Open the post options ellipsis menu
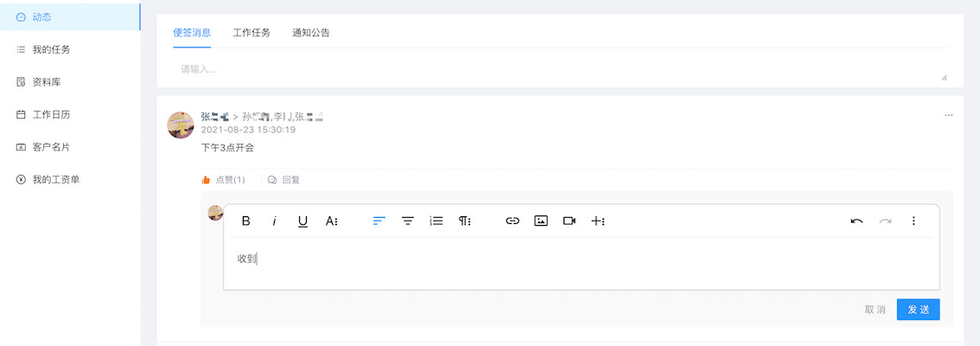 point(949,115)
